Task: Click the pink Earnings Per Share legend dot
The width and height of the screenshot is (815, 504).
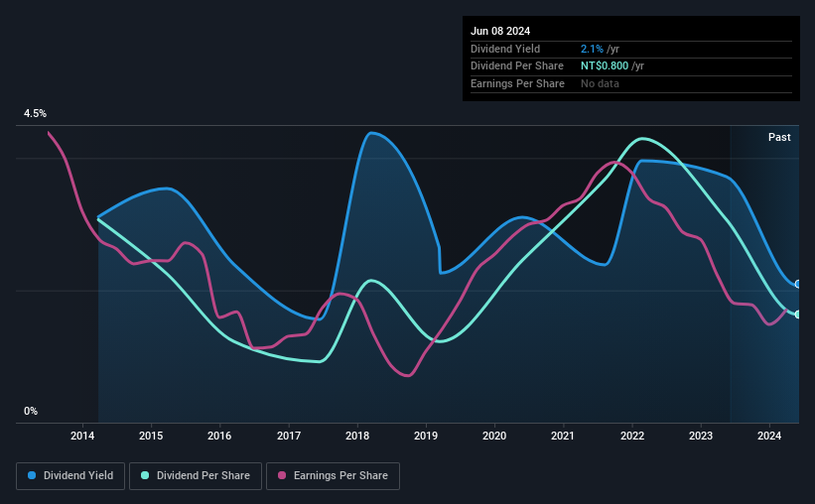Action: click(x=282, y=475)
